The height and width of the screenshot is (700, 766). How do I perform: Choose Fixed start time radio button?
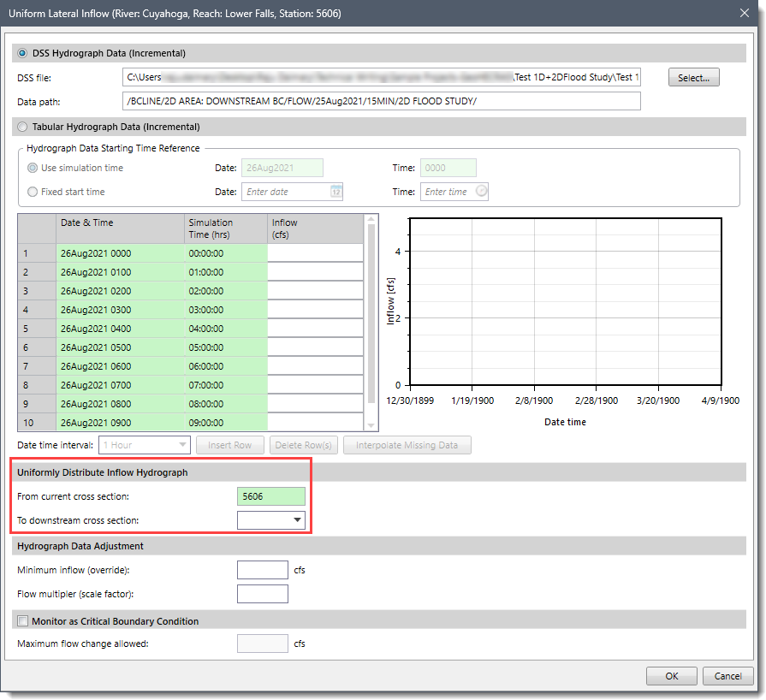tap(33, 192)
